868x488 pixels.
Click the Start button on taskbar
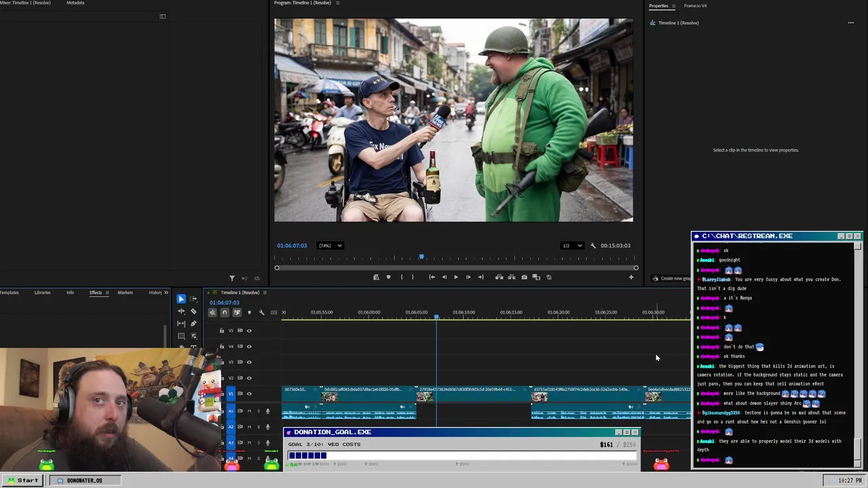tap(22, 481)
